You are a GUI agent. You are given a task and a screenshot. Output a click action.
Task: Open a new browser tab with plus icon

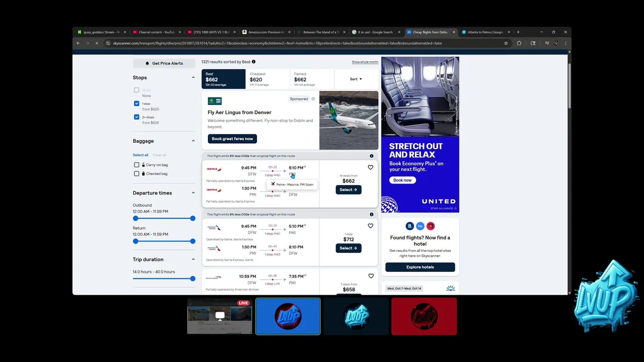click(x=518, y=32)
